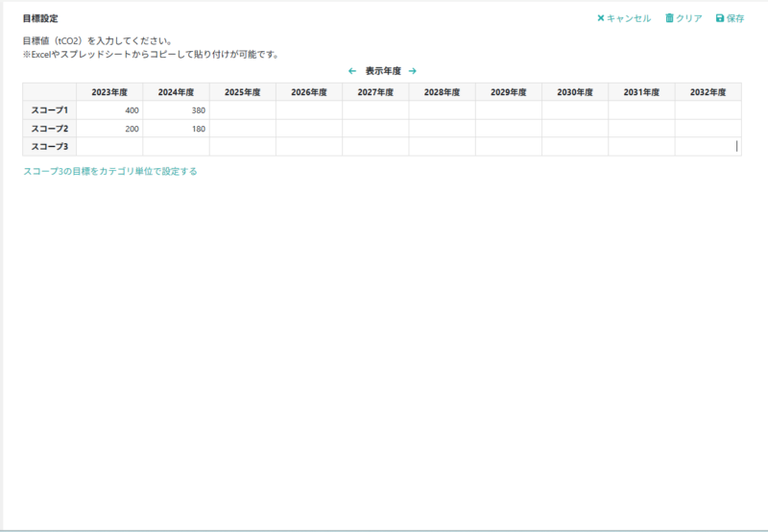Click the 2029年度 column header
768x532 pixels.
pyautogui.click(x=509, y=92)
